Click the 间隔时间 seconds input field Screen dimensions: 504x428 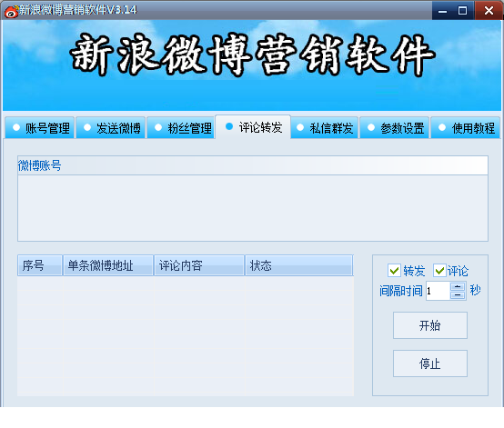[x=438, y=291]
